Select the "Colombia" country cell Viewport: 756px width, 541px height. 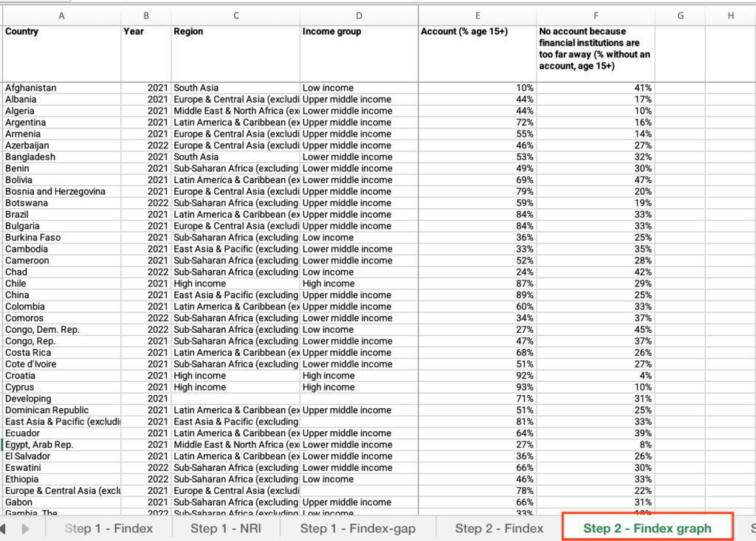pyautogui.click(x=62, y=306)
